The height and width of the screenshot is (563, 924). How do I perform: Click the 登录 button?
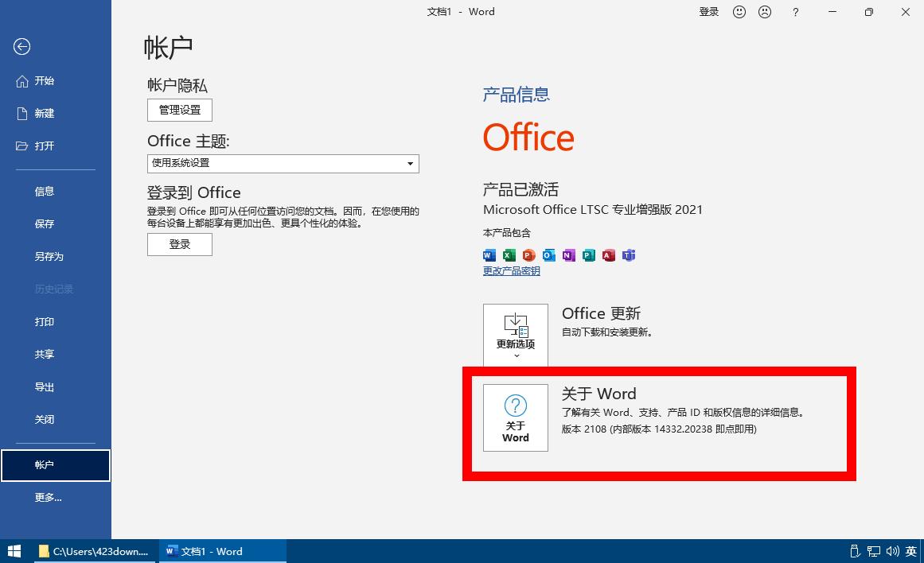click(179, 244)
